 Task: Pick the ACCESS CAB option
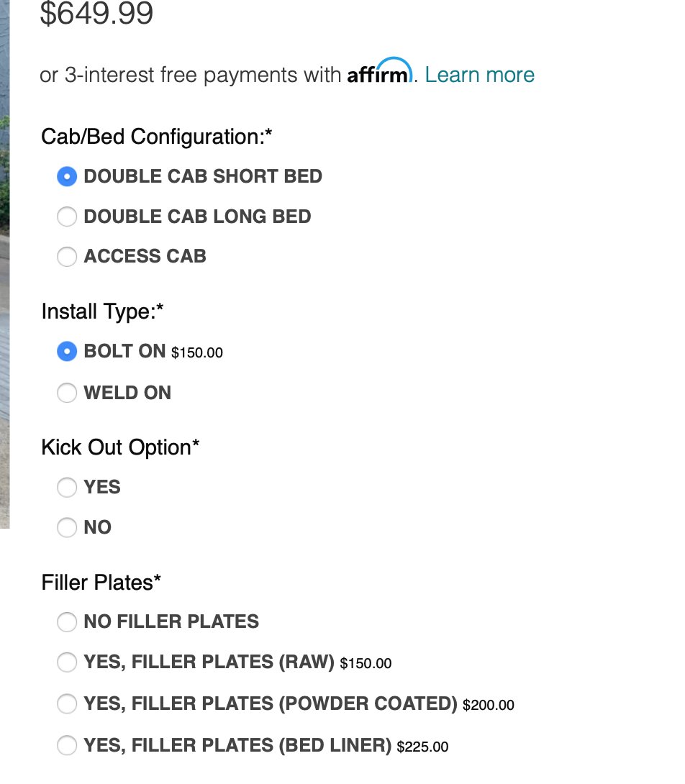pyautogui.click(x=66, y=257)
